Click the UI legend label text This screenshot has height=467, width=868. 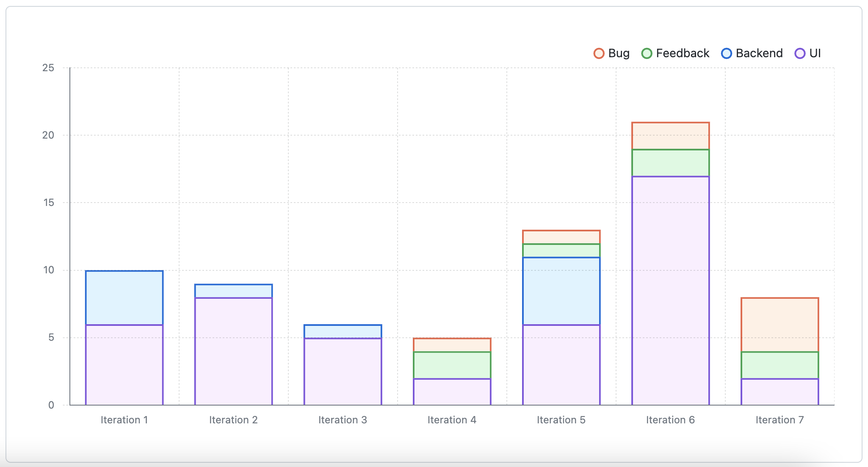[815, 53]
